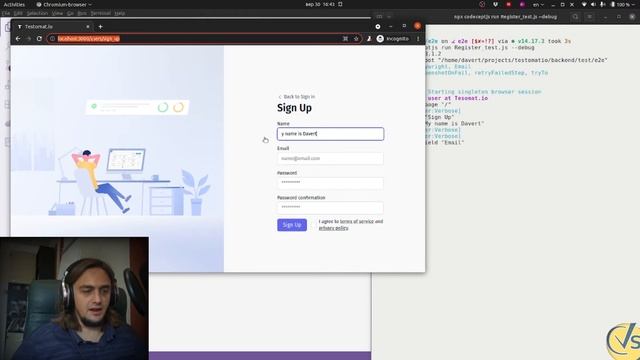Open search in the terminal window header
This screenshot has width=640, height=360.
(575, 17)
